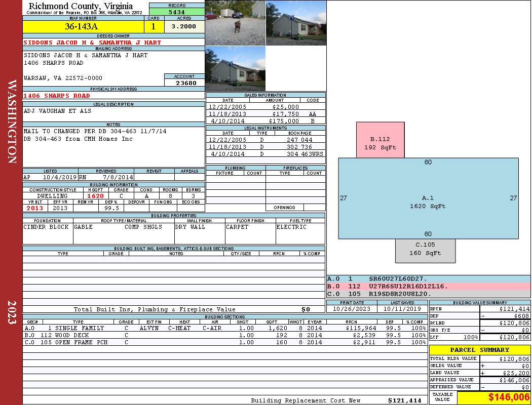Click the photo showing a dog on gravel
The height and width of the screenshot is (405, 532).
235,23
